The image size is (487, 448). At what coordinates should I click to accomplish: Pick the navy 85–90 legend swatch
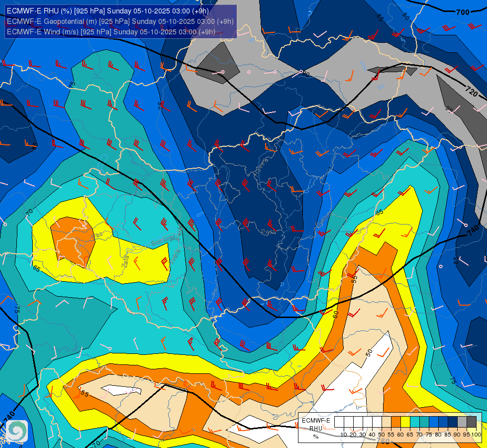(453, 422)
